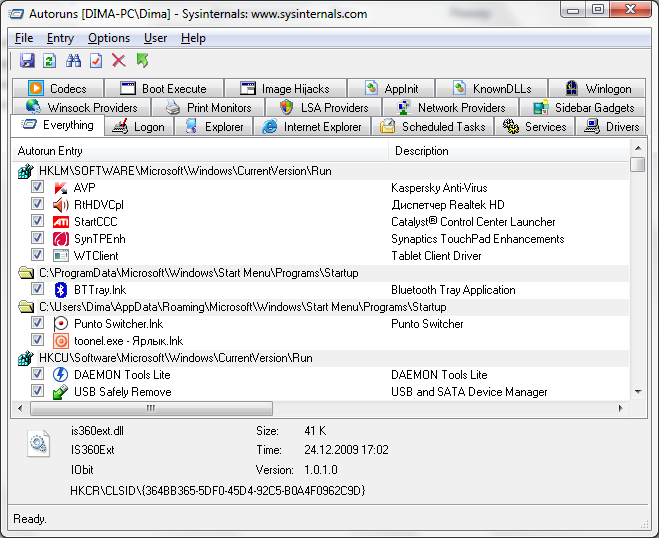Screen dimensions: 659x538
Task: Click the red Delete X icon
Action: tap(119, 61)
